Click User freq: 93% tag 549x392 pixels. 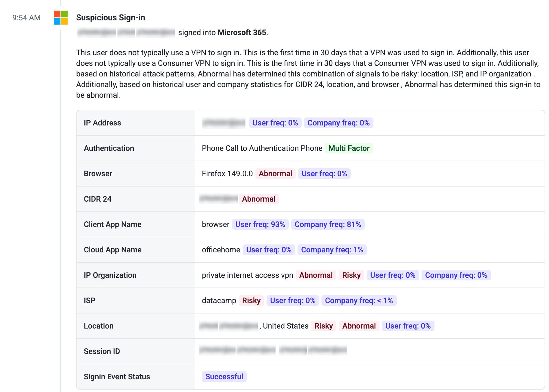(260, 224)
